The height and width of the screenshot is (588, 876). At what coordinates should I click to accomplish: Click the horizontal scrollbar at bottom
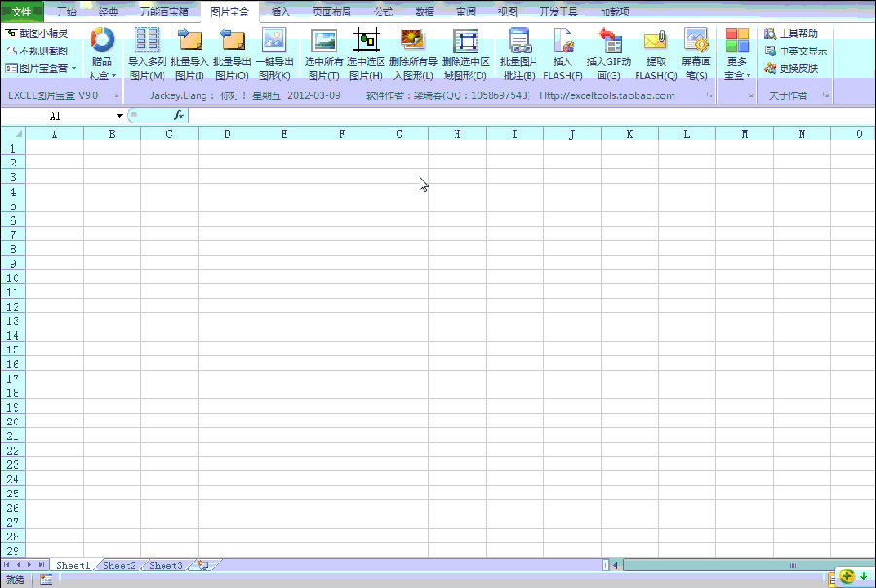720,565
